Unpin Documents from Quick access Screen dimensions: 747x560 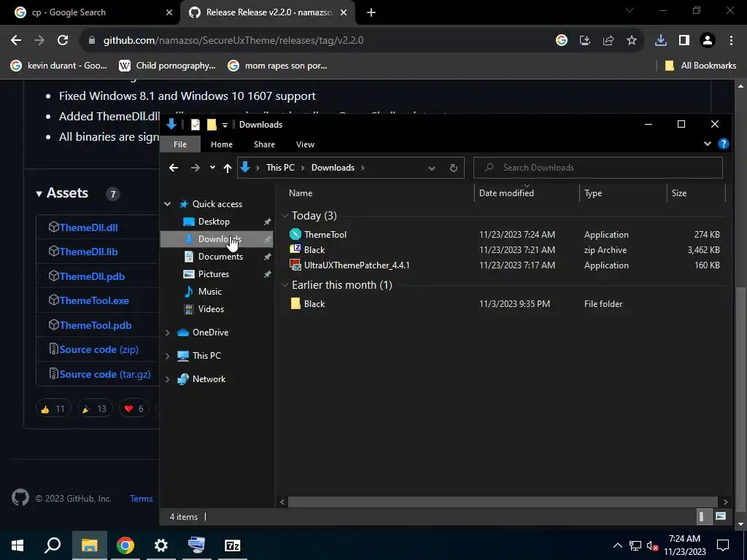[267, 257]
